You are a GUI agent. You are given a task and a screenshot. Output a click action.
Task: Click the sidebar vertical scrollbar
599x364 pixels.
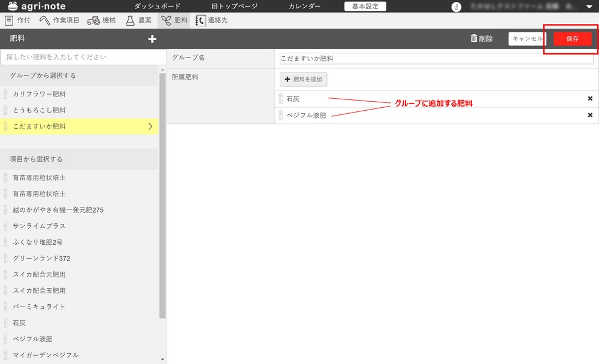pos(162,195)
